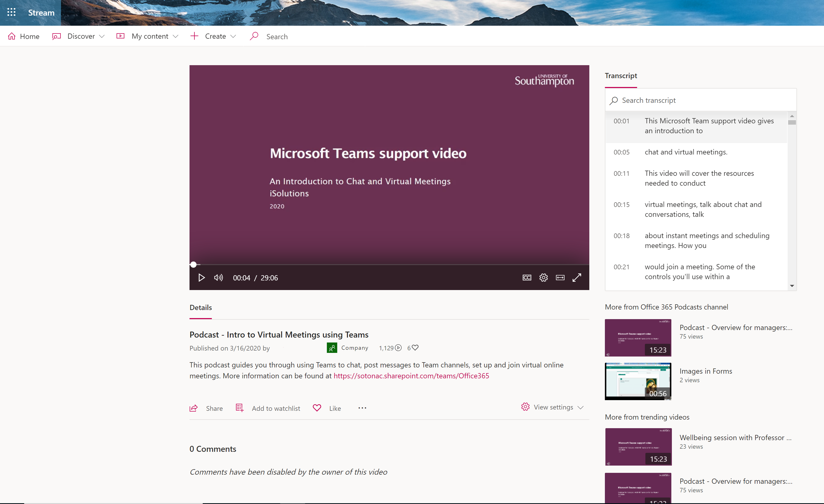Go to Home in navigation bar

click(x=23, y=36)
